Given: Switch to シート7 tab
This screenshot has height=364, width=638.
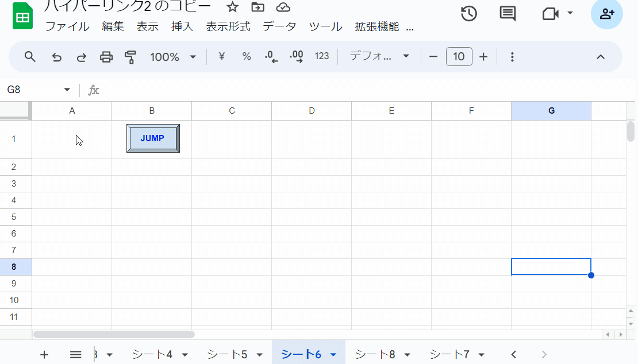Looking at the screenshot, I should pos(449,354).
